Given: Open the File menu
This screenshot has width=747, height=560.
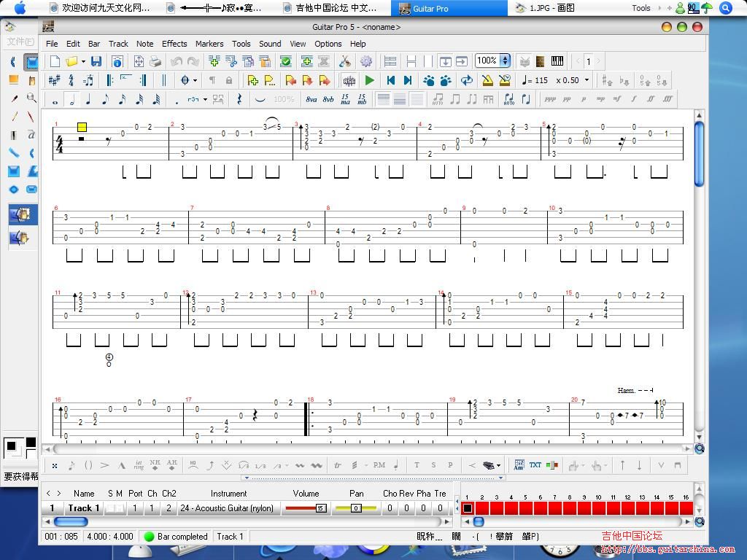Looking at the screenshot, I should point(52,44).
